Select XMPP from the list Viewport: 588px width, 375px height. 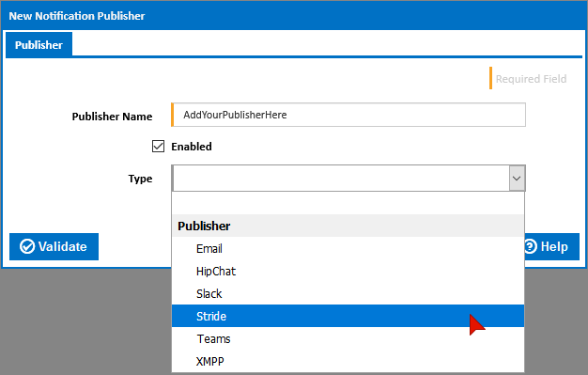coord(348,361)
